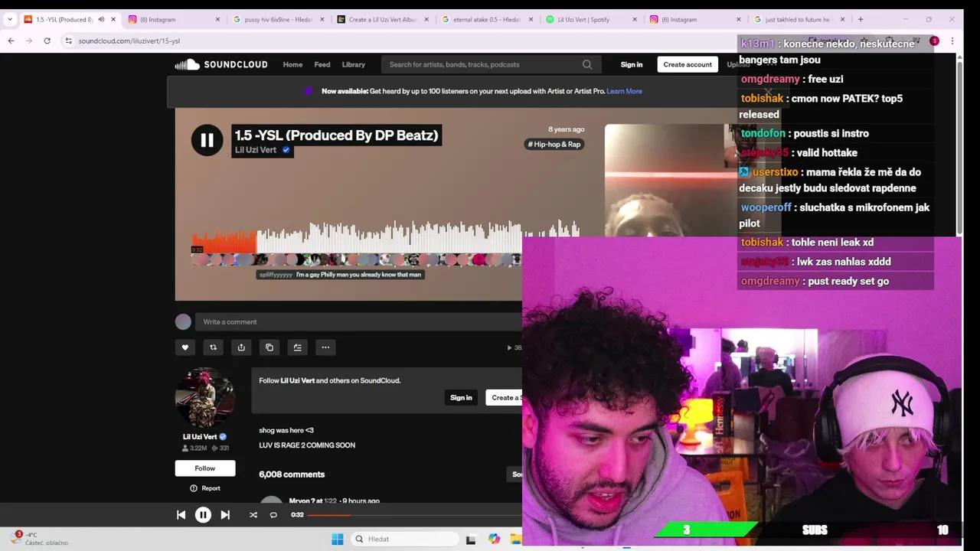Click the search magnifier icon
980x551 pixels.
click(587, 64)
